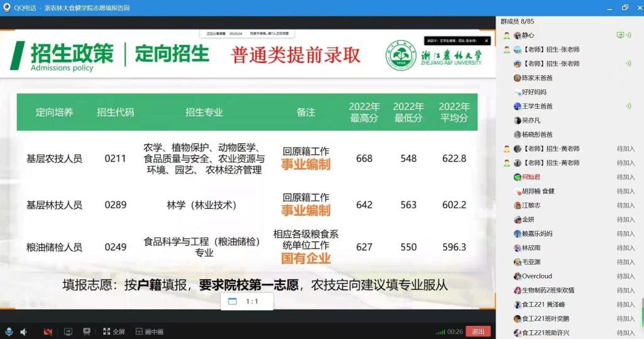Turn on the disabled camera icon
644x339 pixels.
(48, 331)
